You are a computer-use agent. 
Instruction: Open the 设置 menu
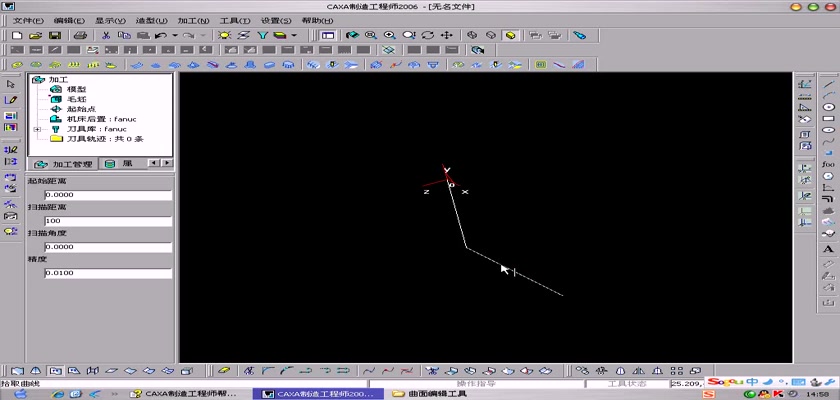pos(276,21)
